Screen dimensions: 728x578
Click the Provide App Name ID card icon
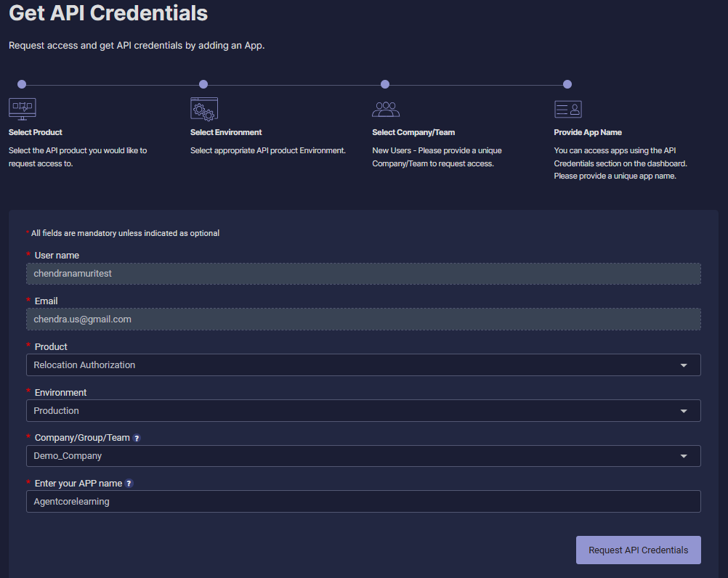pyautogui.click(x=567, y=109)
